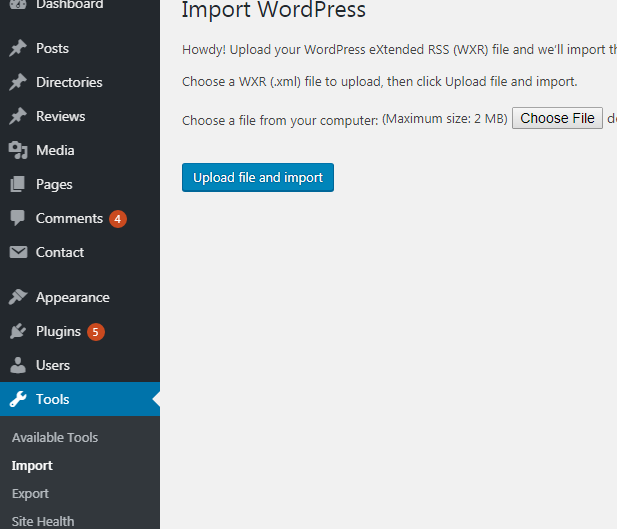The width and height of the screenshot is (617, 529).
Task: Click Upload file and import button
Action: click(258, 177)
